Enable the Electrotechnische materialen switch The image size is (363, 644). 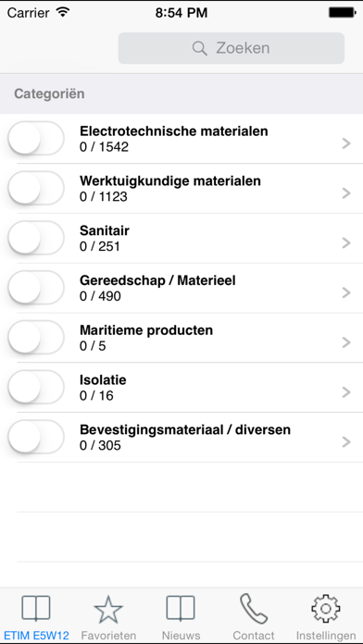[36, 138]
